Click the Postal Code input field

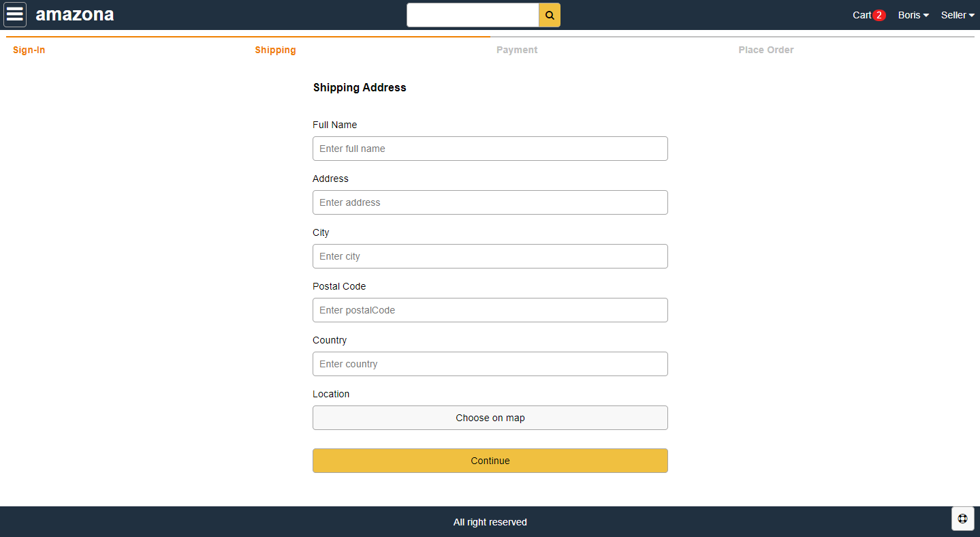coord(490,310)
